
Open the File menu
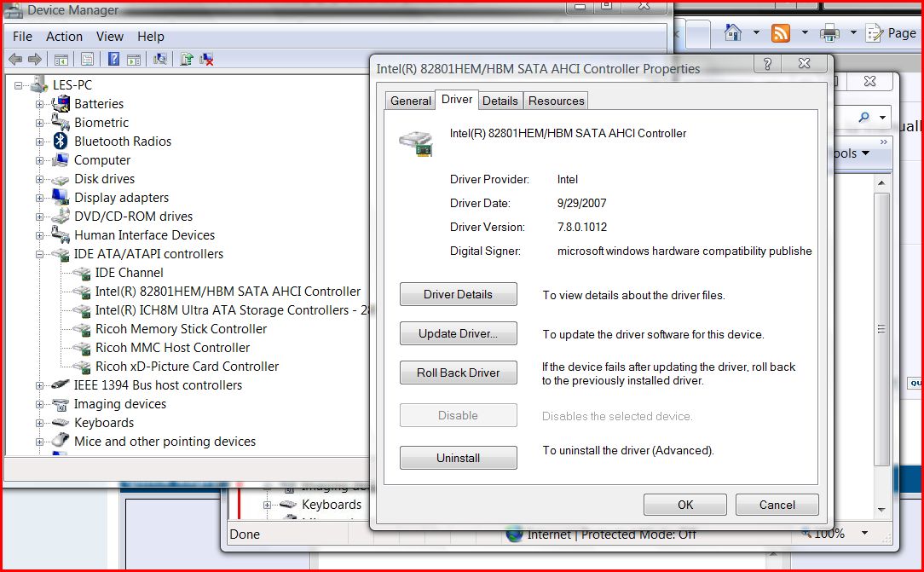(x=22, y=37)
